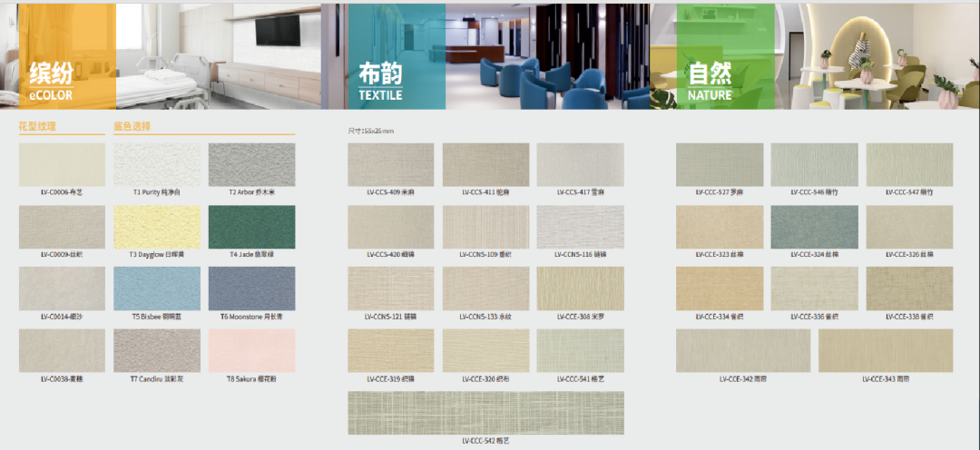980x450 pixels.
Task: Click the LV-CCE-308 textile sample
Action: tap(580, 289)
